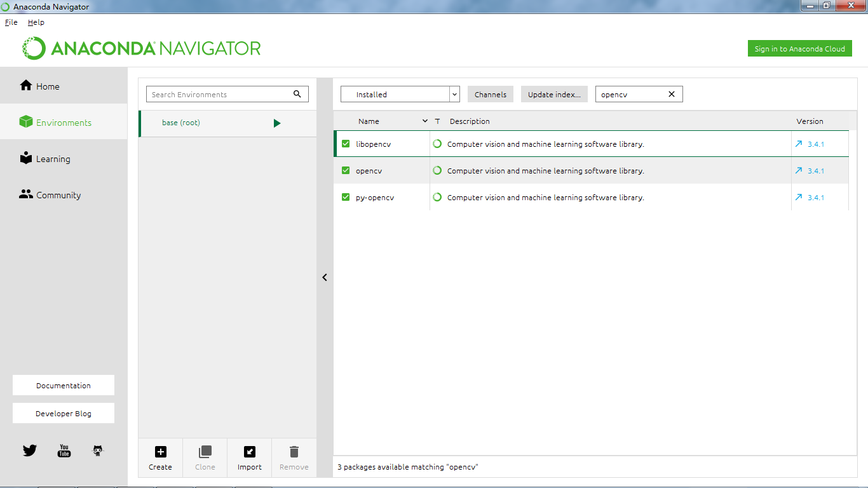
Task: Deselect the opencv package checkbox
Action: (346, 170)
